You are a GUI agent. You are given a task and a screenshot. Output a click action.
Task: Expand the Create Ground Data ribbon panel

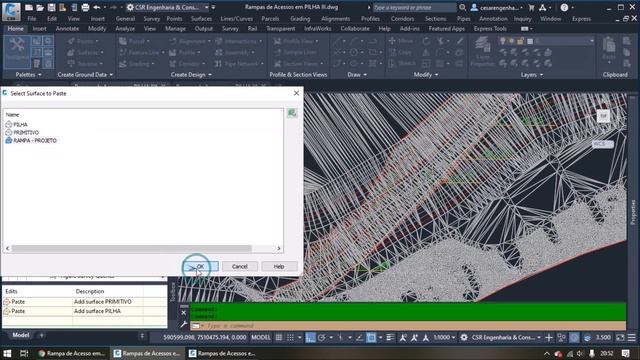point(85,75)
